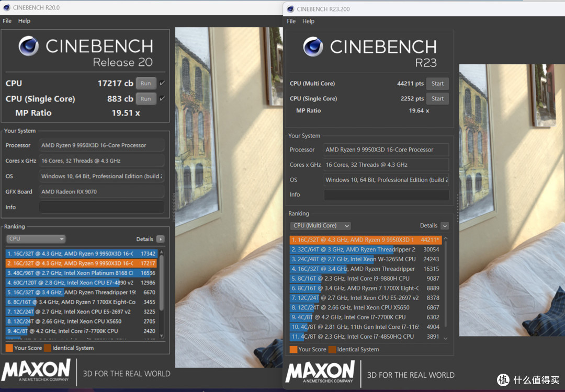Screen dimensions: 565x392
Task: Open File menu in Cinebench R23 window
Action: [291, 21]
